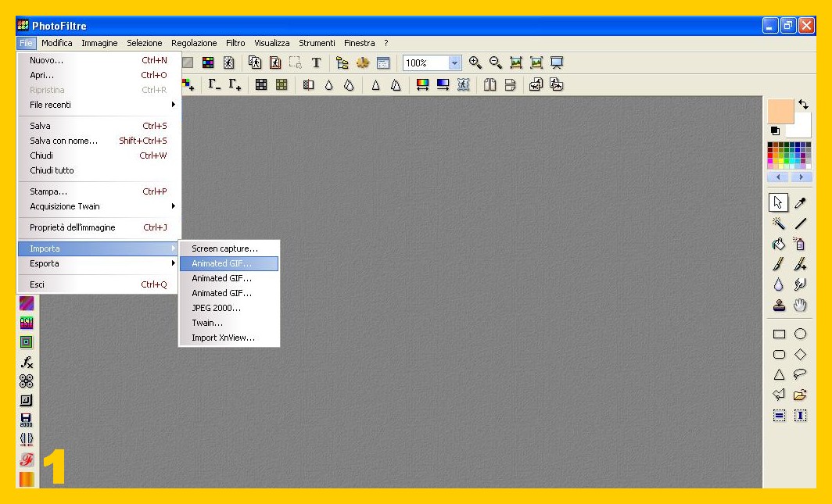Select the Paint bucket fill tool
832x504 pixels.
click(778, 245)
